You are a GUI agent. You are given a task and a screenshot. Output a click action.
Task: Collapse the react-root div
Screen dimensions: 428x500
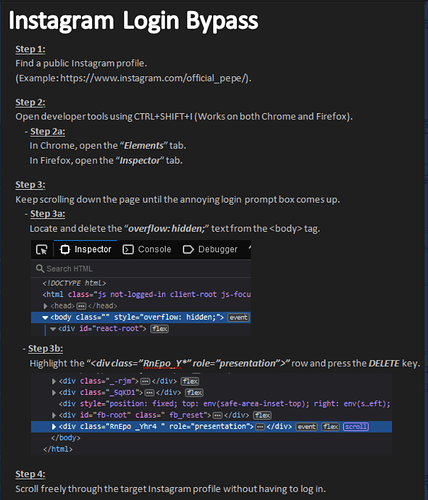click(x=53, y=329)
